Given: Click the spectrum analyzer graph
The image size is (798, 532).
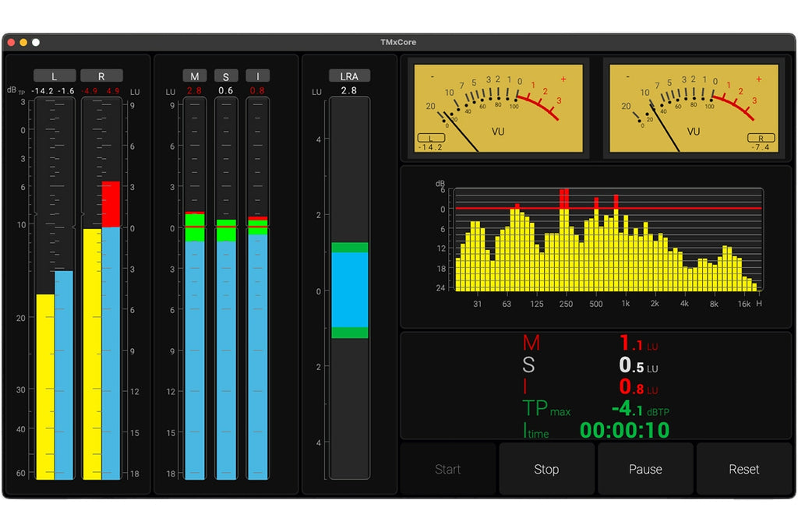Looking at the screenshot, I should pos(609,240).
